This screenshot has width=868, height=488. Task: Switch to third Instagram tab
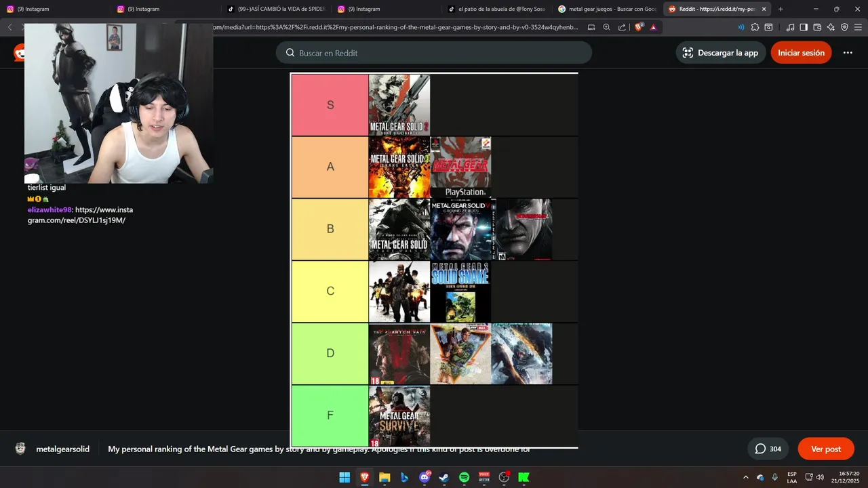click(386, 9)
